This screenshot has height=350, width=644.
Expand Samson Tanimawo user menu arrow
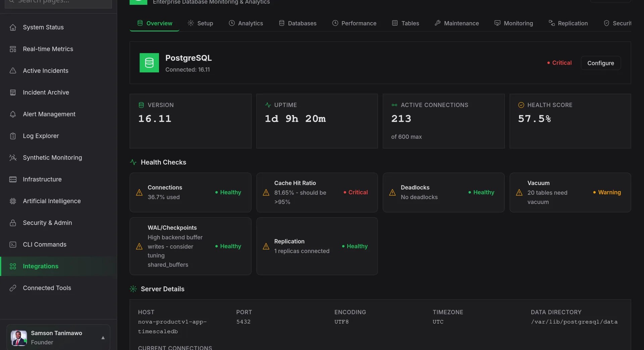(103, 338)
